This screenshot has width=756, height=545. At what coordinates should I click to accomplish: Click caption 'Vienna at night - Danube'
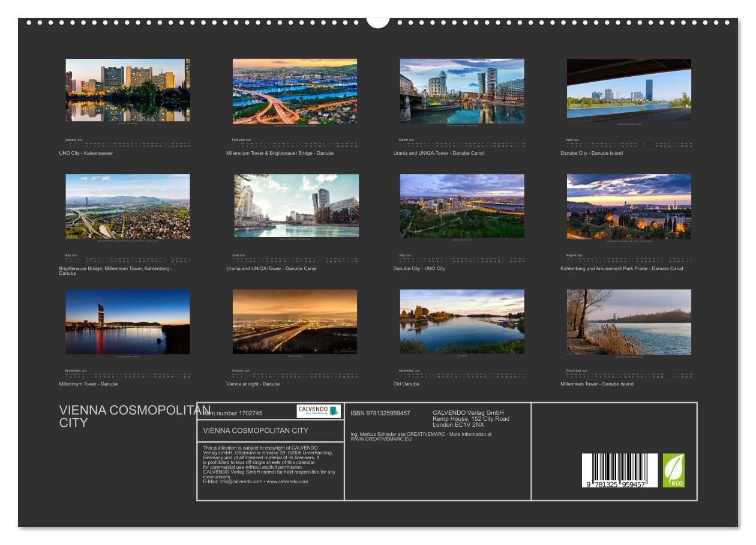click(253, 384)
